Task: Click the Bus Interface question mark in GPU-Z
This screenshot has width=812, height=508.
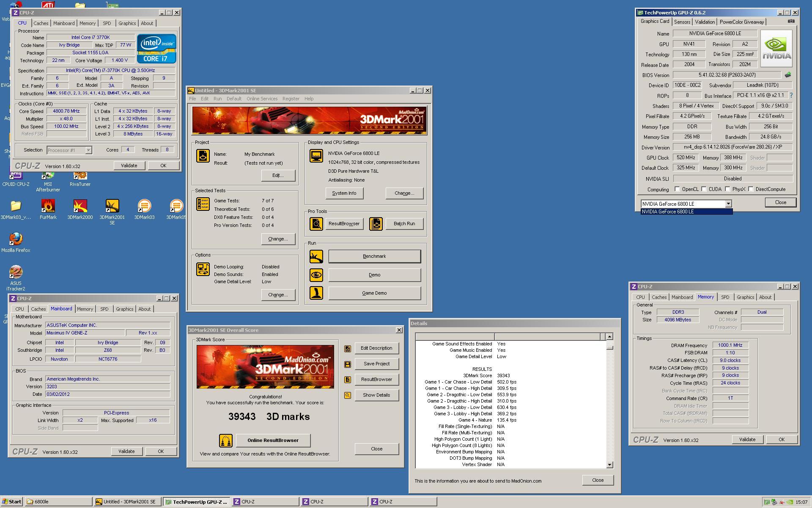Action: [x=791, y=96]
